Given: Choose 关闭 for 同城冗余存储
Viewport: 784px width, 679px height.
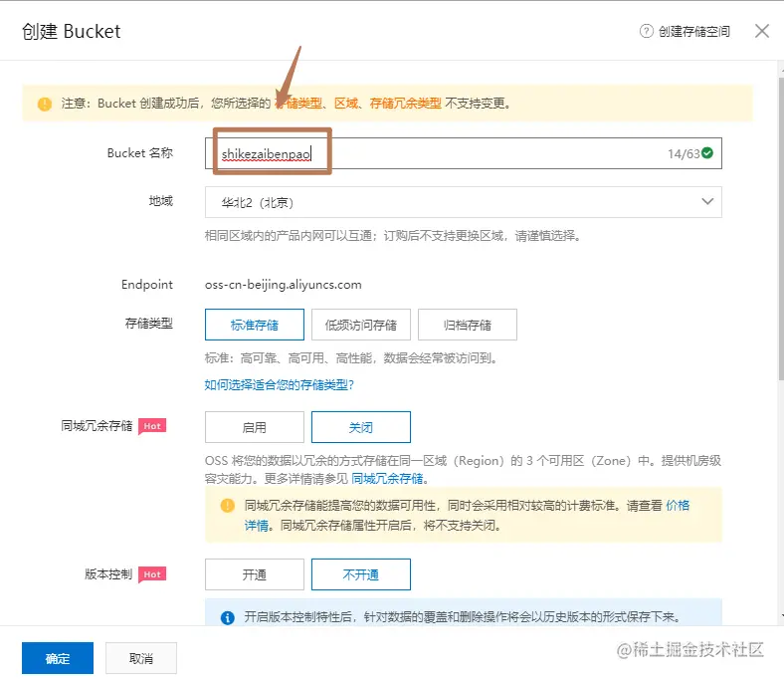Looking at the screenshot, I should pos(360,427).
